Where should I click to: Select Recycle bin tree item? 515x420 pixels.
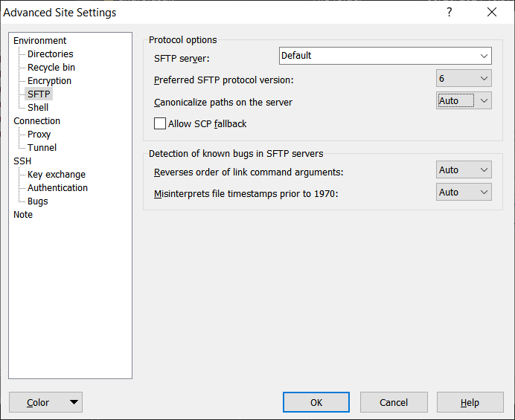[51, 68]
